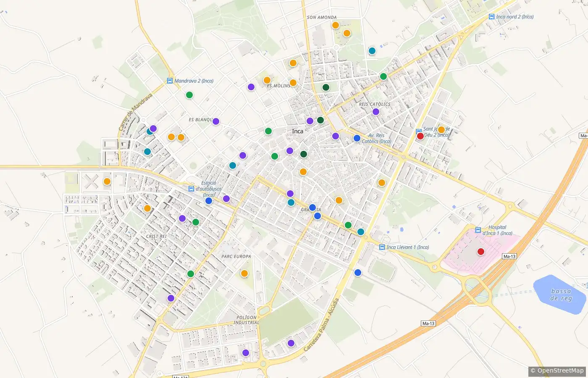Click the dark green marker right of Es Molins
The width and height of the screenshot is (588, 378).
point(325,87)
